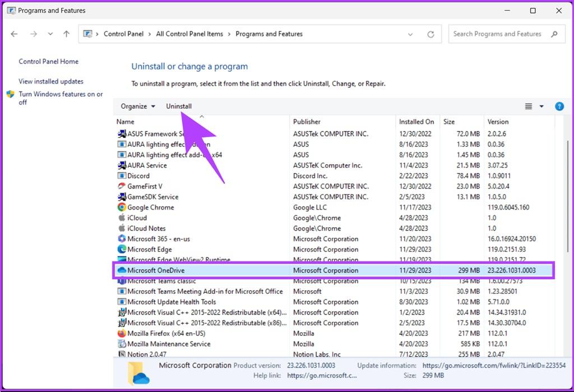Select All Control Panel Items breadcrumb

pos(189,34)
